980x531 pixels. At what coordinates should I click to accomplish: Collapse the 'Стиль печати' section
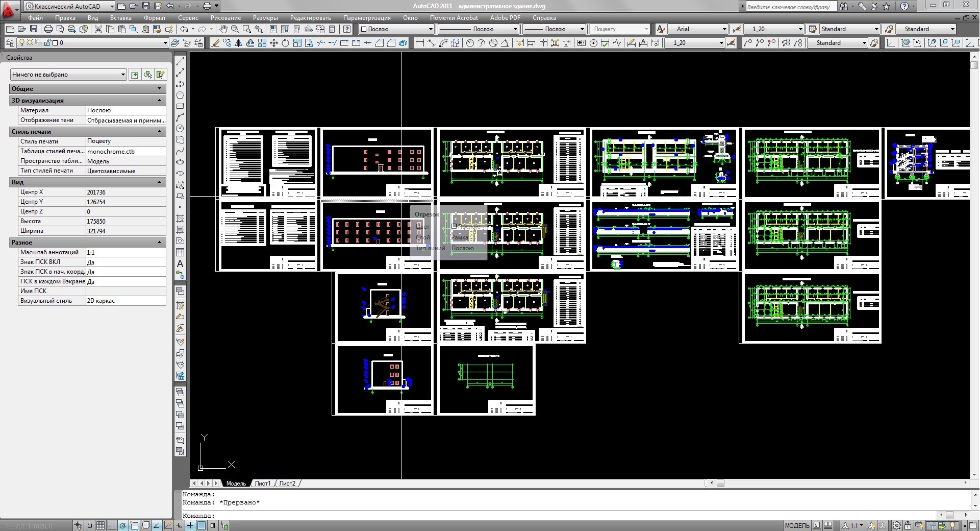[88, 132]
